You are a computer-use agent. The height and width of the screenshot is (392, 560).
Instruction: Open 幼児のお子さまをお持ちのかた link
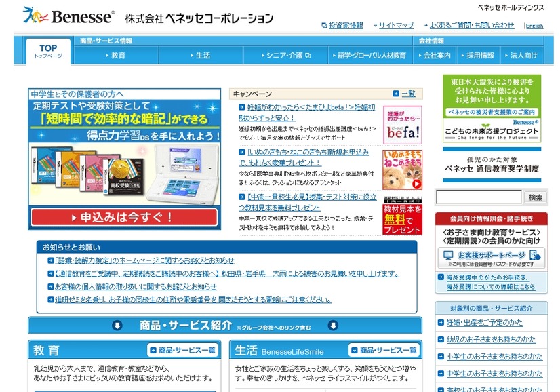(491, 340)
